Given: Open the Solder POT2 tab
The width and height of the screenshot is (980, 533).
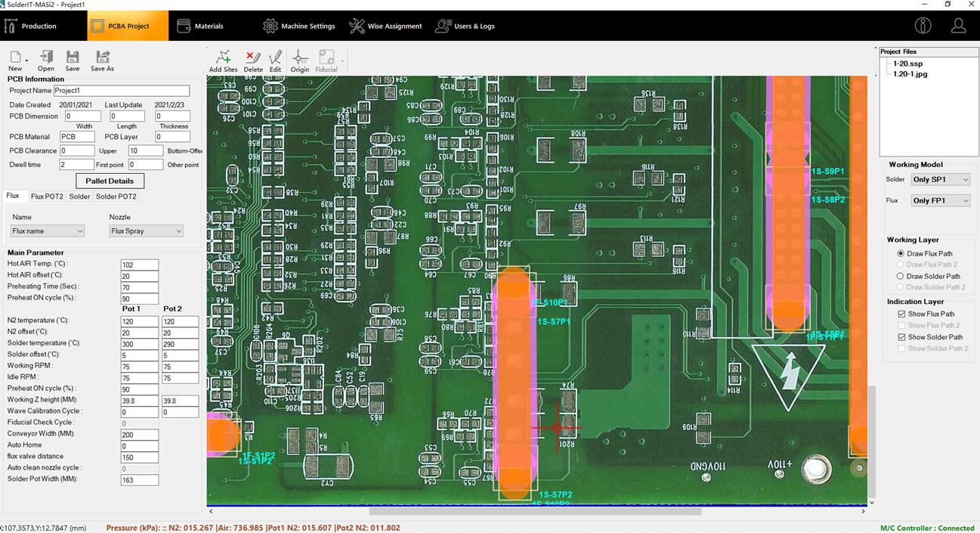Looking at the screenshot, I should (x=116, y=197).
